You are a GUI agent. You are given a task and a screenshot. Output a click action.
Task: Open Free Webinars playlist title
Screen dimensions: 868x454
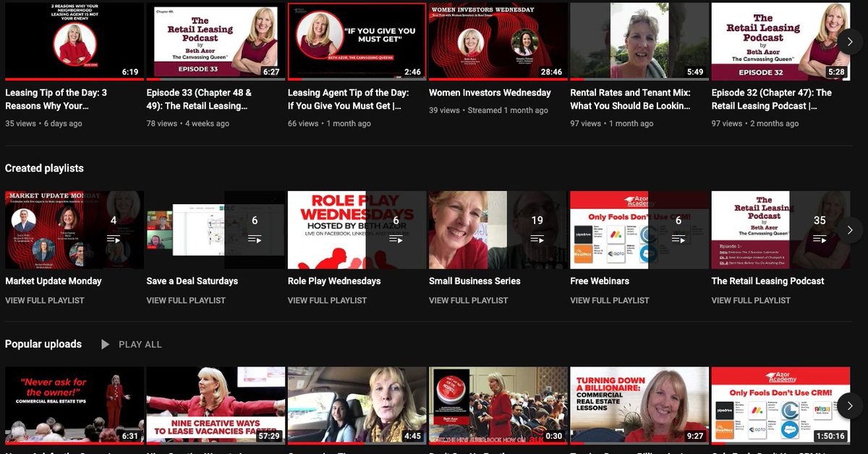[600, 281]
